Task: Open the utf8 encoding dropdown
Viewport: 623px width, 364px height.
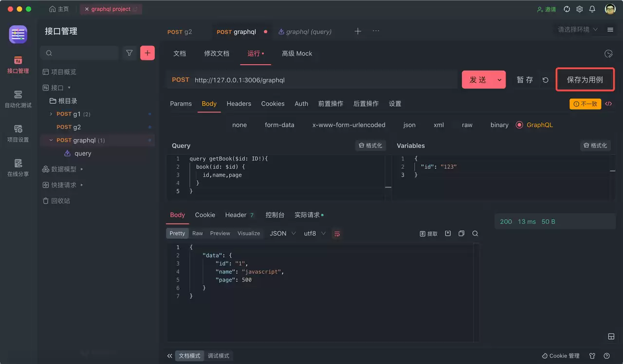Action: pos(315,234)
